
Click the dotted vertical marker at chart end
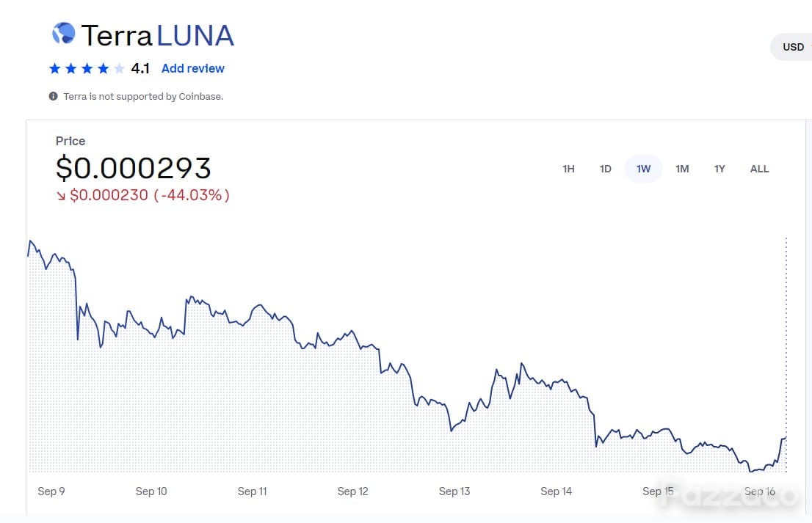pos(786,354)
